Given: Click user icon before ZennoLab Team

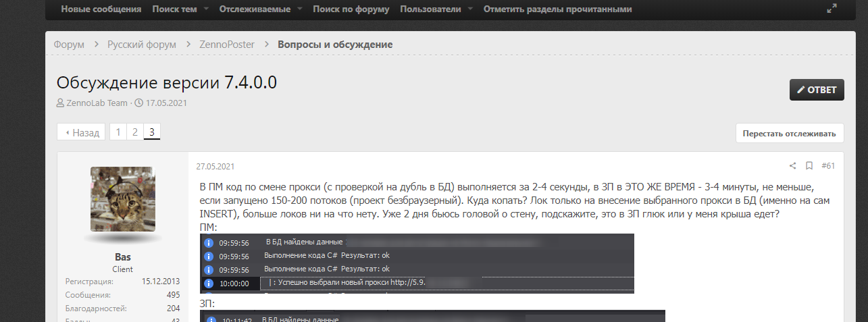Looking at the screenshot, I should point(61,103).
